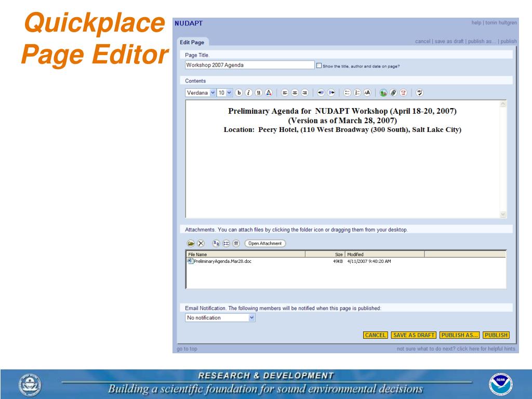The image size is (532, 399).
Task: Run spell check with the ABC icon
Action: pos(420,92)
